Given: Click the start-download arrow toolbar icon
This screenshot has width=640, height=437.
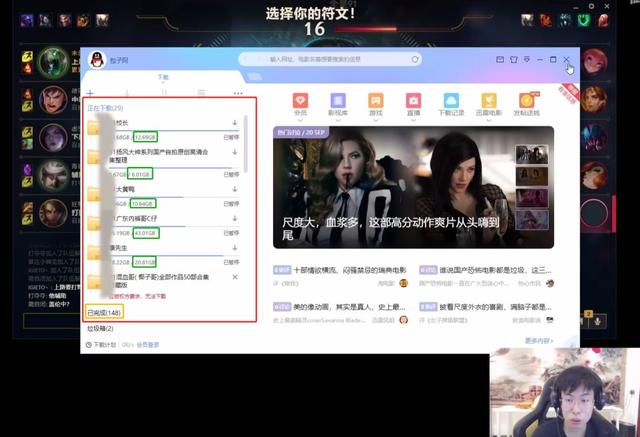Looking at the screenshot, I should [127, 93].
